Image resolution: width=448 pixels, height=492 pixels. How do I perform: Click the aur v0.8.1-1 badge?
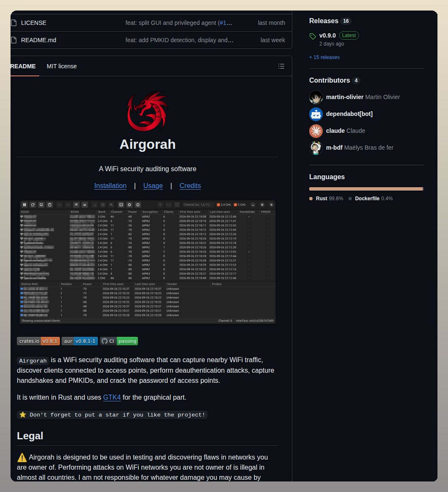(x=80, y=341)
